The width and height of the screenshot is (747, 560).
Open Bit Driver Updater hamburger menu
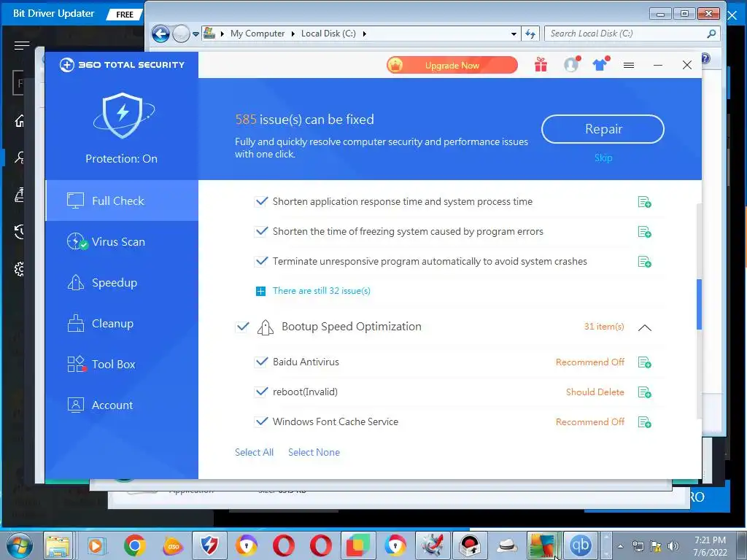[x=21, y=46]
